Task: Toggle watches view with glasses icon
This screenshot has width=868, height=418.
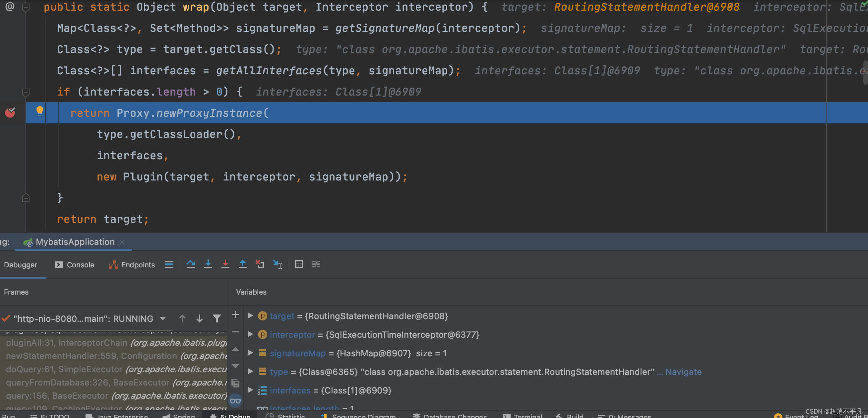Action: tap(235, 401)
